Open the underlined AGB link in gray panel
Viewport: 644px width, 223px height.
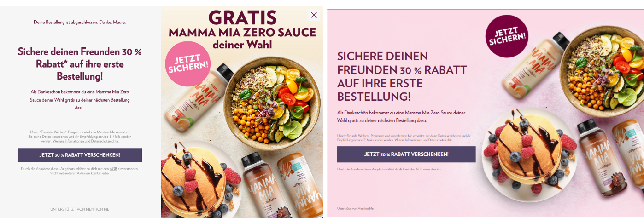113,169
